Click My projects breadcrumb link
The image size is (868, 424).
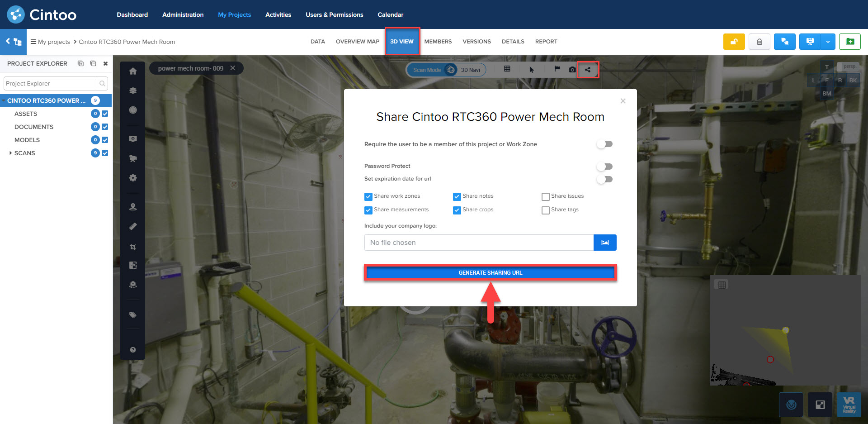point(54,42)
